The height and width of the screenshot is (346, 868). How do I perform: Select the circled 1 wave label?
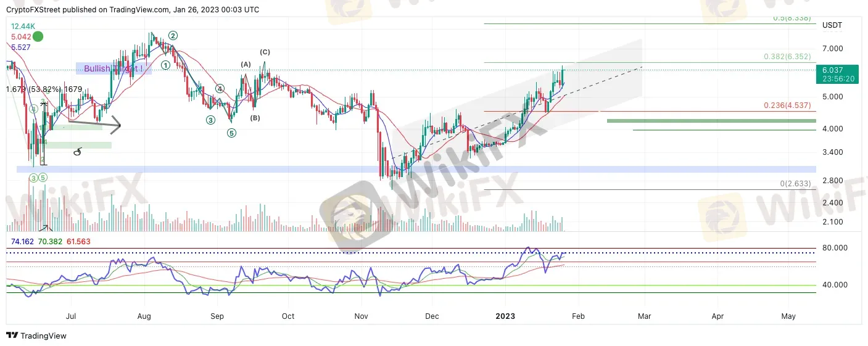point(165,65)
